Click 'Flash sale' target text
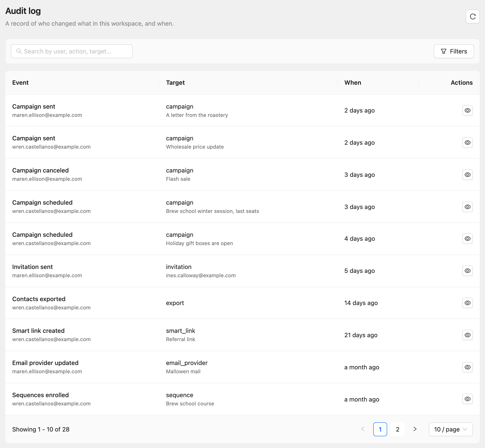The height and width of the screenshot is (448, 485). point(178,179)
